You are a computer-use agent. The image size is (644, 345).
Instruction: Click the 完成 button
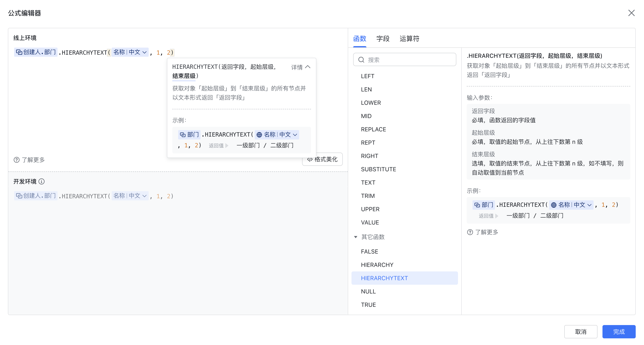(x=619, y=332)
